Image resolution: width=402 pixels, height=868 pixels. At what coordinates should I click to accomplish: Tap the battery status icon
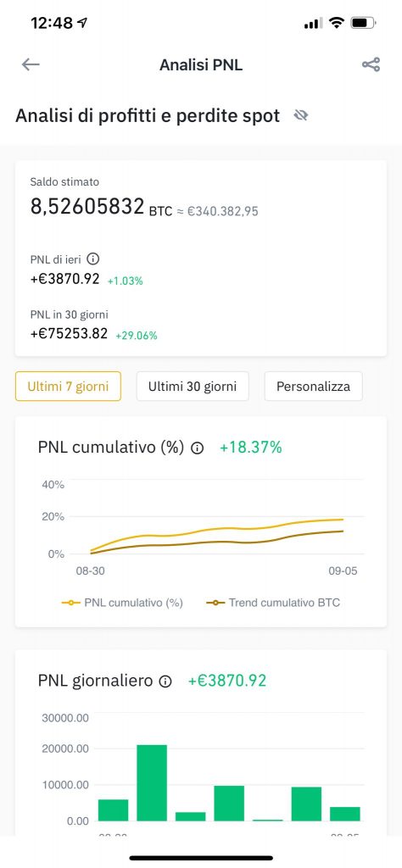coord(363,23)
